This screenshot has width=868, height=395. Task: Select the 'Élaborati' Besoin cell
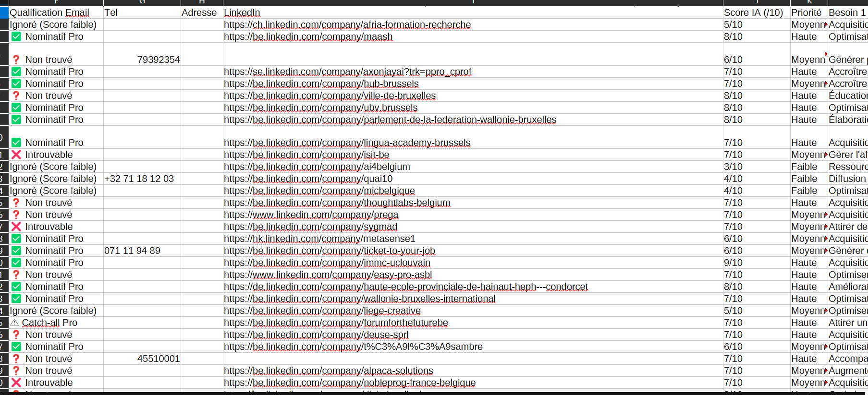click(x=848, y=120)
